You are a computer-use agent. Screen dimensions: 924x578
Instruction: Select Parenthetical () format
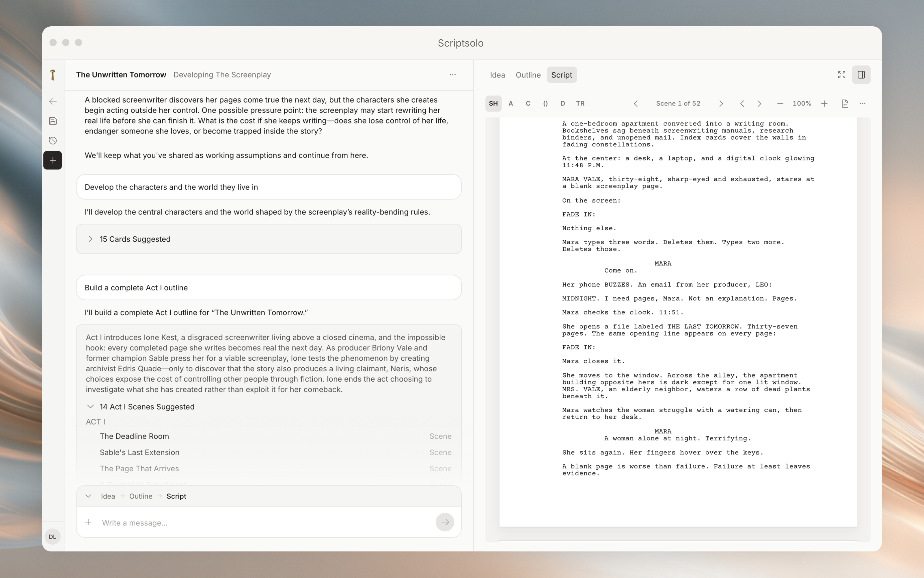[545, 103]
